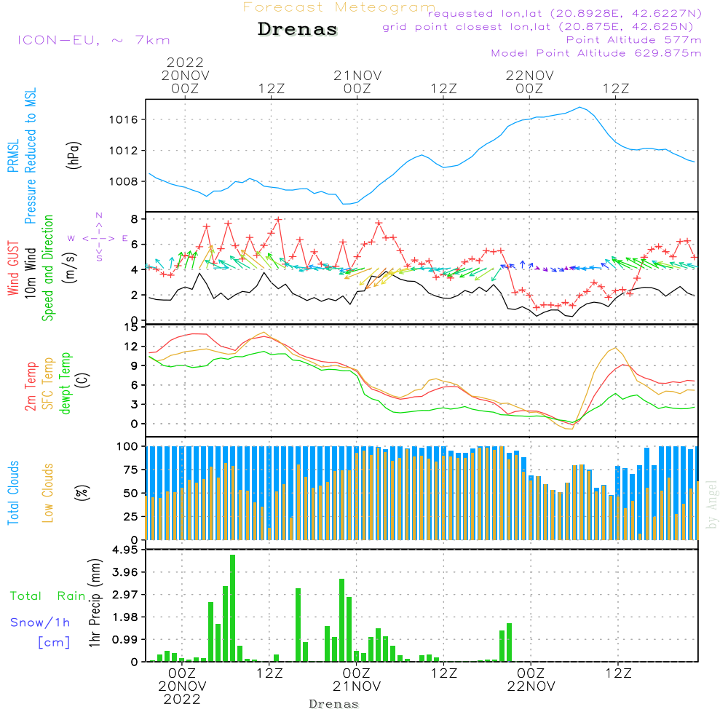This screenshot has width=728, height=728.
Task: Click the 1016 pressure tick value
Action: pos(124,120)
